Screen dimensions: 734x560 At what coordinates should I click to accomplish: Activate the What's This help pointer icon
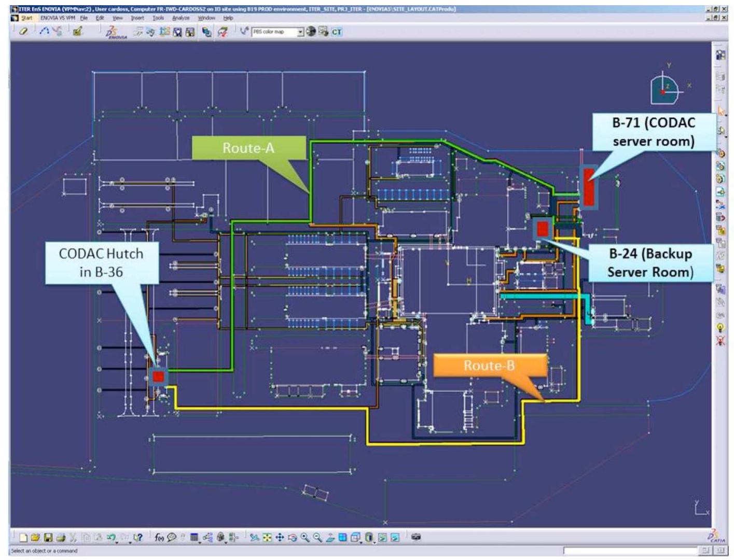coord(137,538)
